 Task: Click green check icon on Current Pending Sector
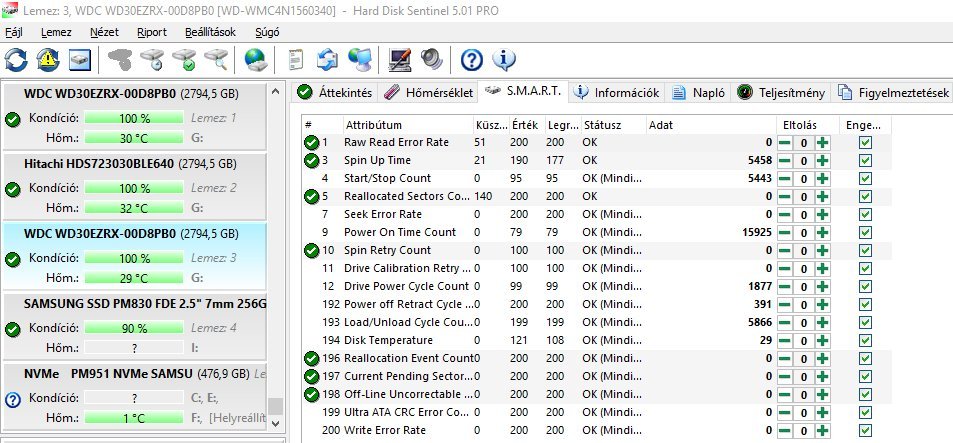coord(311,376)
